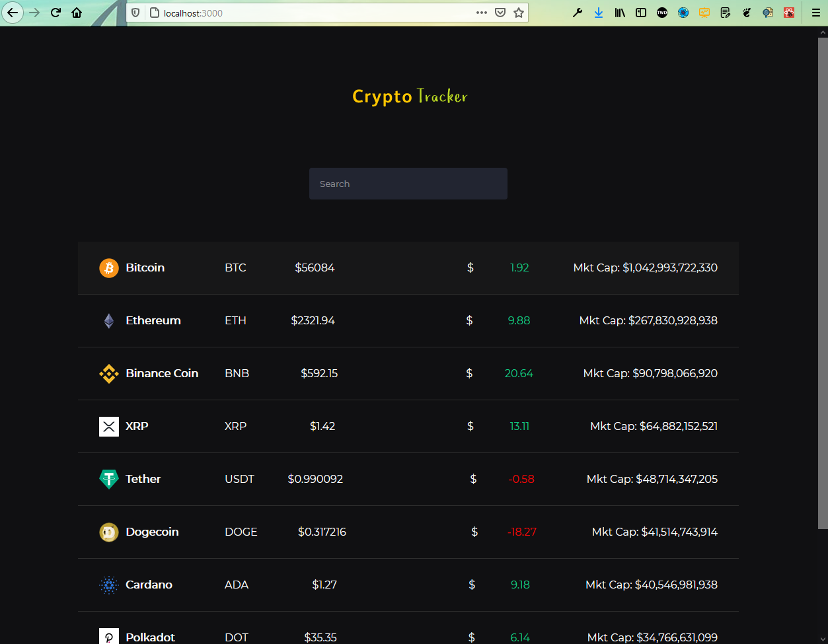Click the Bitcoin logo icon
The width and height of the screenshot is (828, 644).
[109, 268]
